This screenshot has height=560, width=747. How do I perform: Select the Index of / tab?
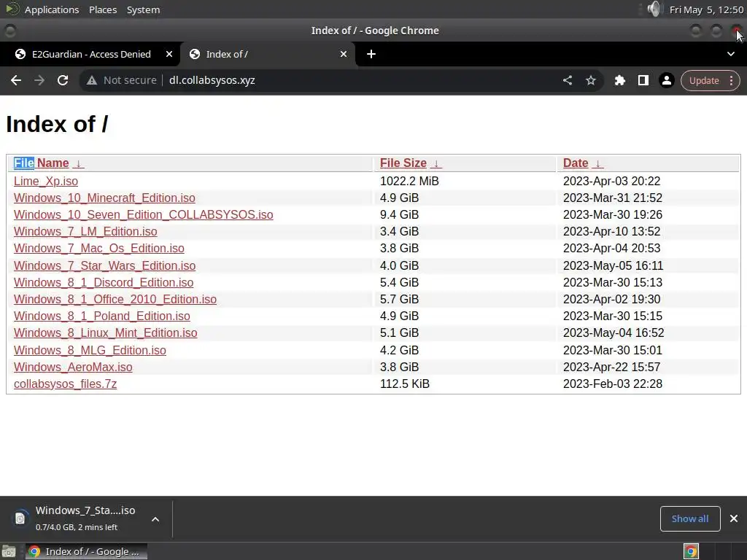[x=267, y=54]
